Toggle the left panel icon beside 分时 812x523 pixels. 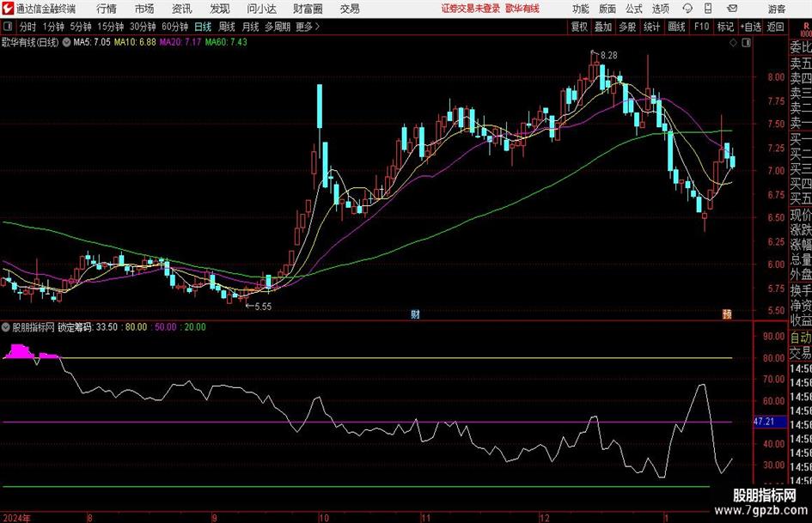tap(7, 27)
